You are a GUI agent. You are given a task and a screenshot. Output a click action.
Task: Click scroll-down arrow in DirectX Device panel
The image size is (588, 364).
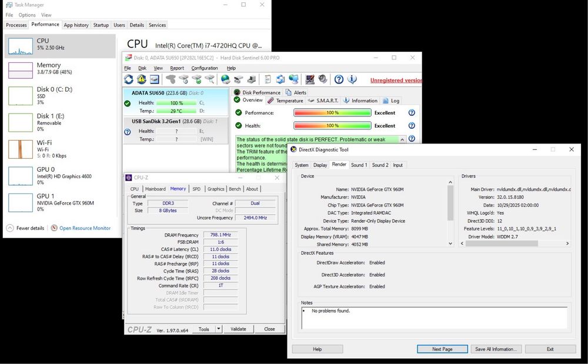click(450, 243)
